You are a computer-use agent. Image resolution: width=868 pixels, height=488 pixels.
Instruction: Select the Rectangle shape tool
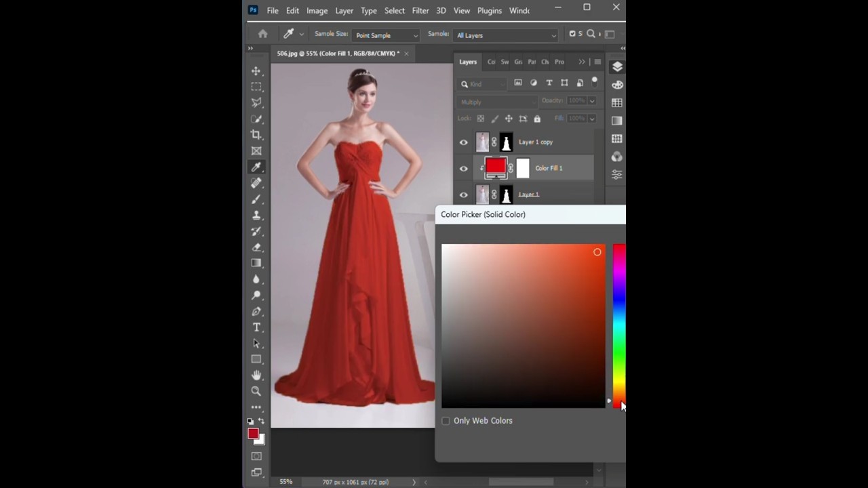coord(256,359)
